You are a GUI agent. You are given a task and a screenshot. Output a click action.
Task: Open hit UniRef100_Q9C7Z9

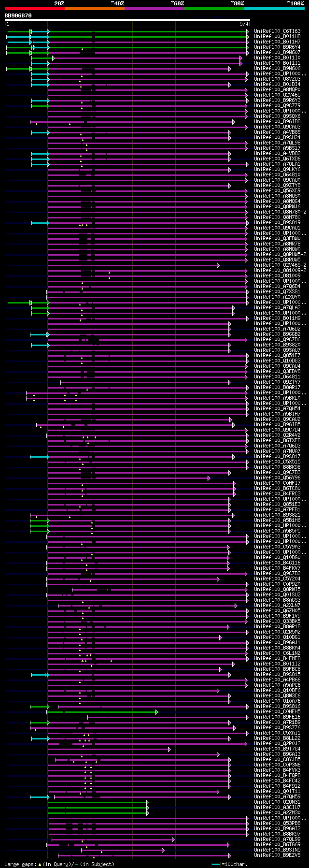point(277,106)
